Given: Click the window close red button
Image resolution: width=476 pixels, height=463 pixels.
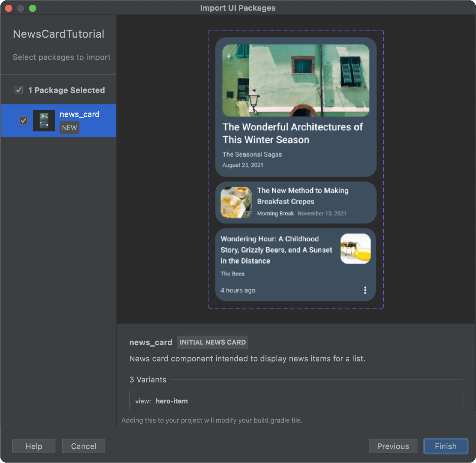Looking at the screenshot, I should (x=9, y=8).
